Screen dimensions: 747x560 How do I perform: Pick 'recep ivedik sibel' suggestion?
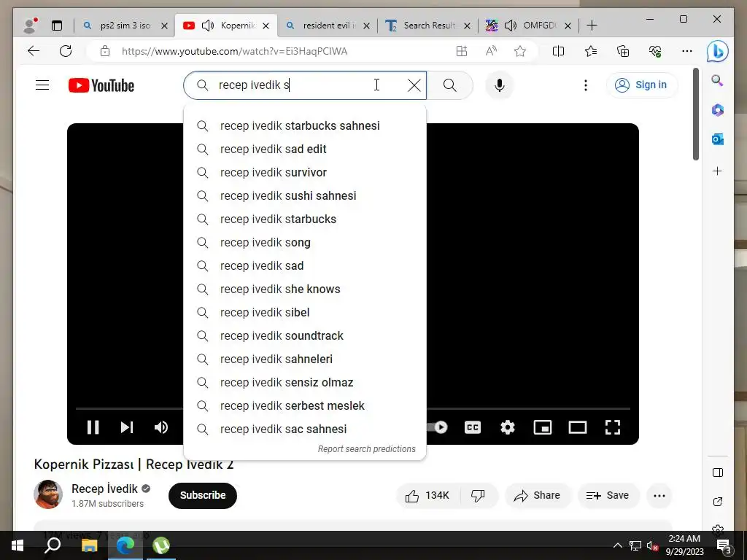[305, 312]
